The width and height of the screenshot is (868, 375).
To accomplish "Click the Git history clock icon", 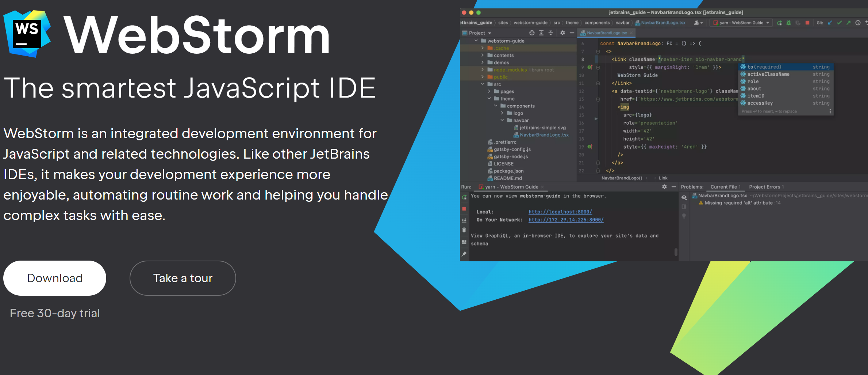I will [858, 23].
